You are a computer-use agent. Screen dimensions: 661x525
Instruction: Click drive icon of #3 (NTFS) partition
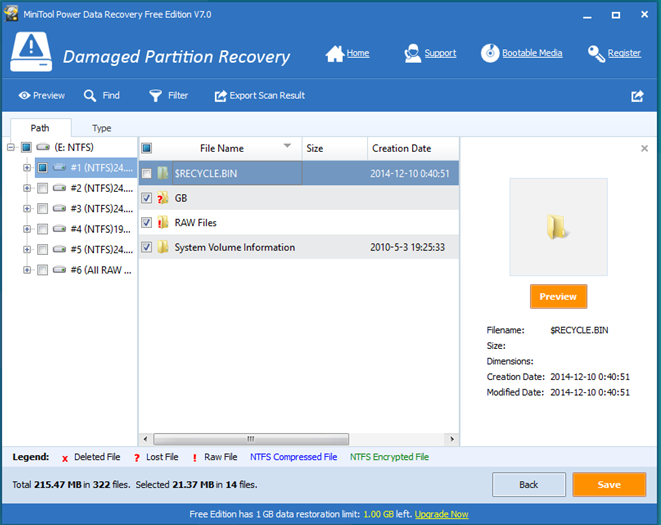coord(59,208)
